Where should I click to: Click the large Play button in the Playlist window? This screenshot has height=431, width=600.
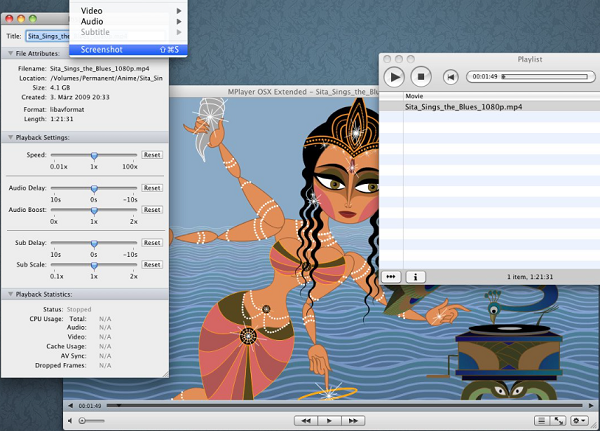[394, 77]
